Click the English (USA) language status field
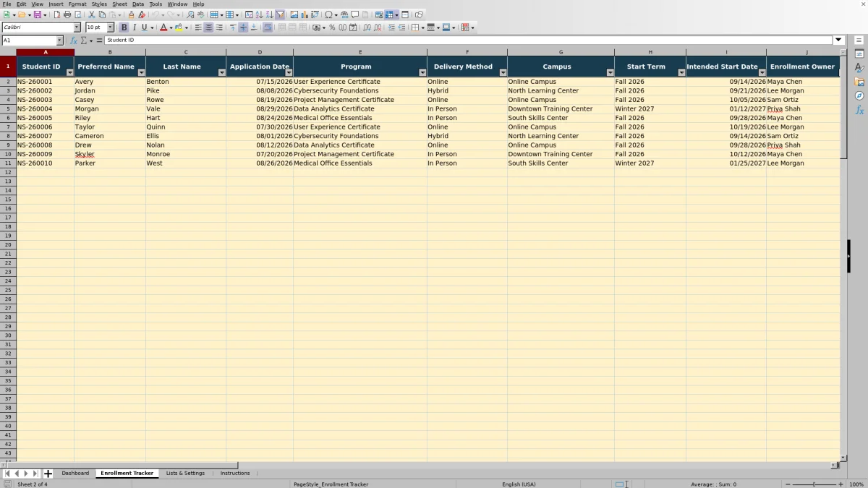This screenshot has height=488, width=868. tap(519, 484)
